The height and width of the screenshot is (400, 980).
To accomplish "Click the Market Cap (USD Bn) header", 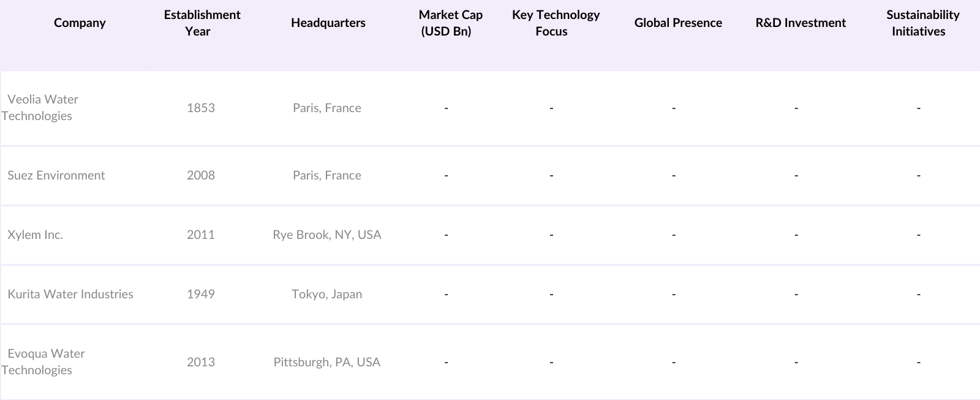I will (450, 23).
